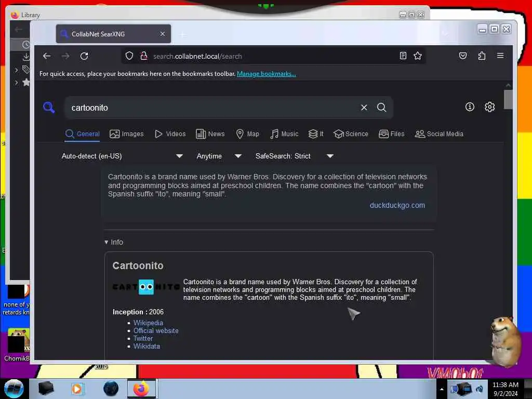Open the Firefox hamburger menu
Image resolution: width=532 pixels, height=399 pixels.
(500, 56)
